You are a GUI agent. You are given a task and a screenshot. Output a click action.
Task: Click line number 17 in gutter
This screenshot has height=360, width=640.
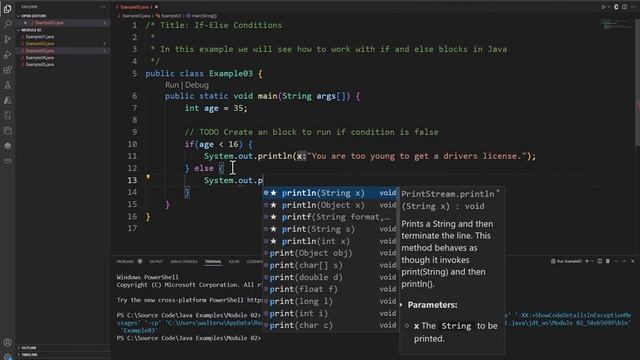coord(132,228)
